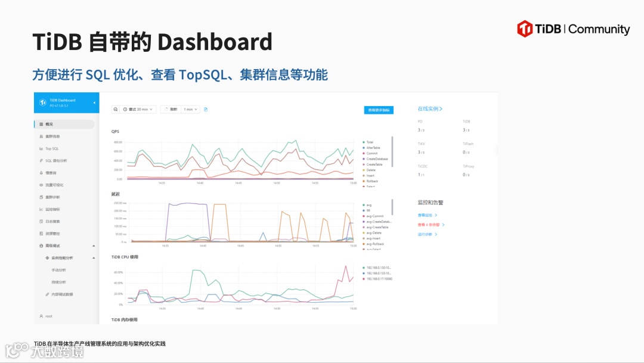Toggle the AlterTable series in QPS legend

coord(371,148)
